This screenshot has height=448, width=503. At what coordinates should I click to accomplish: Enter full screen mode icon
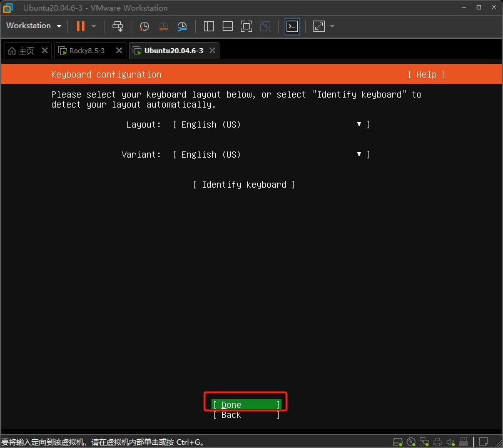(246, 26)
